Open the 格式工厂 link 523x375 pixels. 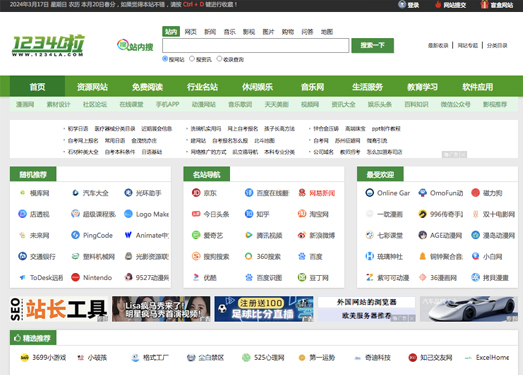tap(155, 358)
